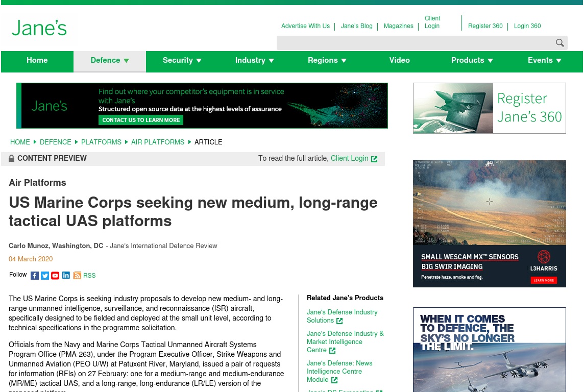Expand the Events menu arrow
Screen dimensions: 584x392
[x=558, y=61]
